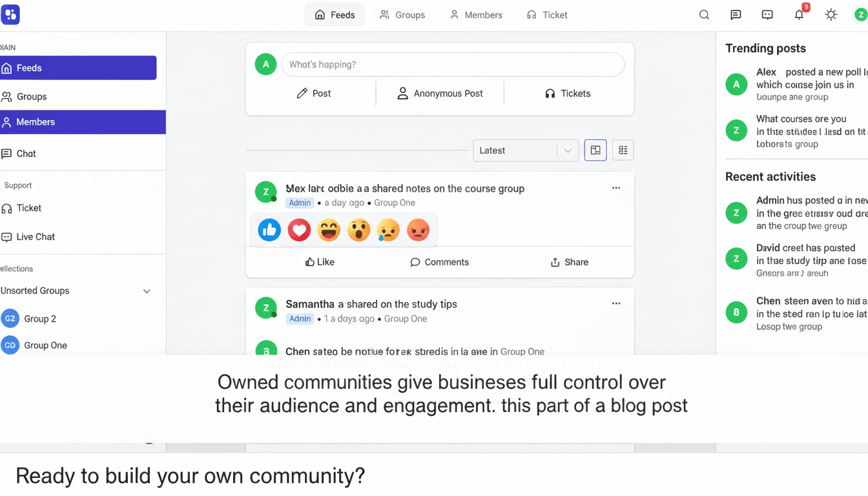Open the search icon in top bar
Image resolution: width=868 pixels, height=496 pixels.
click(704, 15)
